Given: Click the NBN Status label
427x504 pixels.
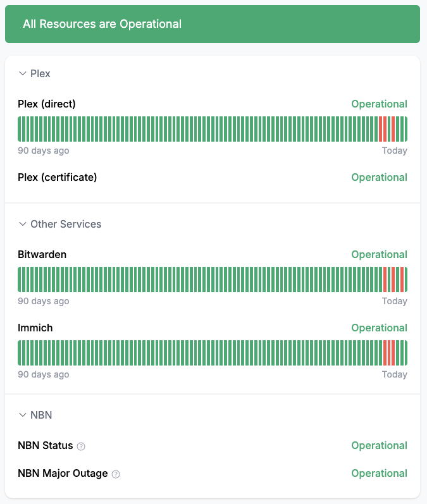Looking at the screenshot, I should point(46,445).
